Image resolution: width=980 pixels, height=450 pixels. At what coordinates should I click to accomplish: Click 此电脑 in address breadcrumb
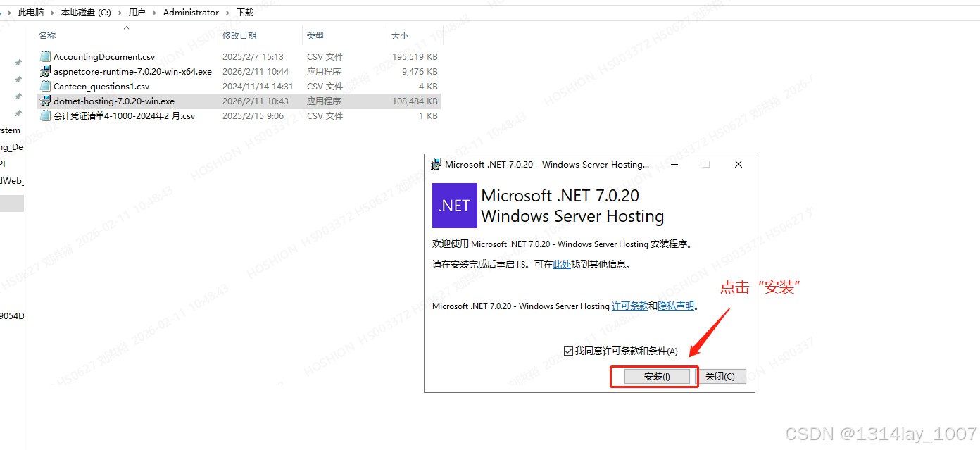31,13
